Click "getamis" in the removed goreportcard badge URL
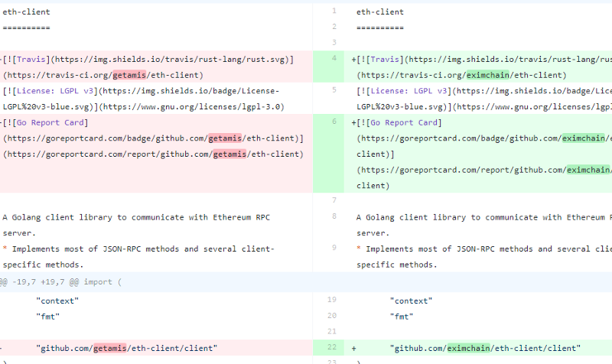Image resolution: width=612 pixels, height=364 pixels. [225, 138]
